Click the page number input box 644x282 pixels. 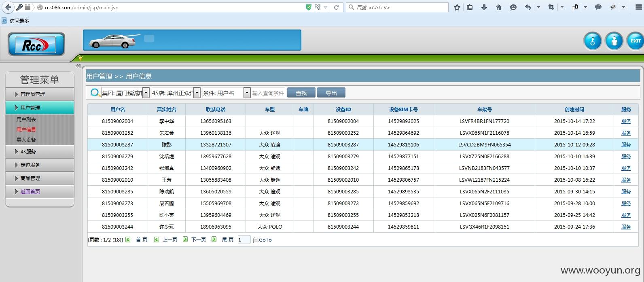point(244,240)
